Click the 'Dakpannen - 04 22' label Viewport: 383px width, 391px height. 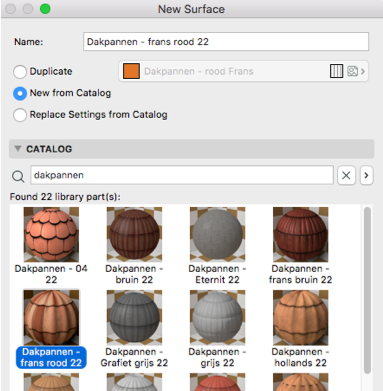51,274
